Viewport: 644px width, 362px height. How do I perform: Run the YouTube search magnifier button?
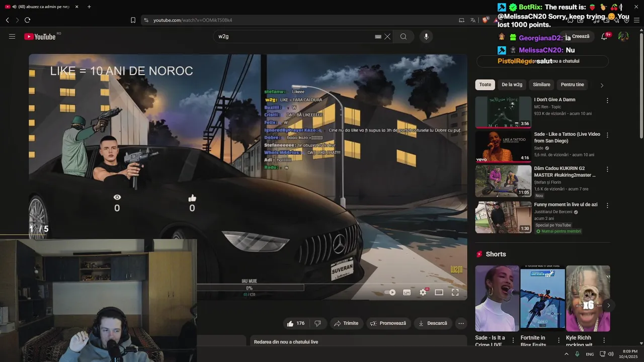pyautogui.click(x=404, y=36)
